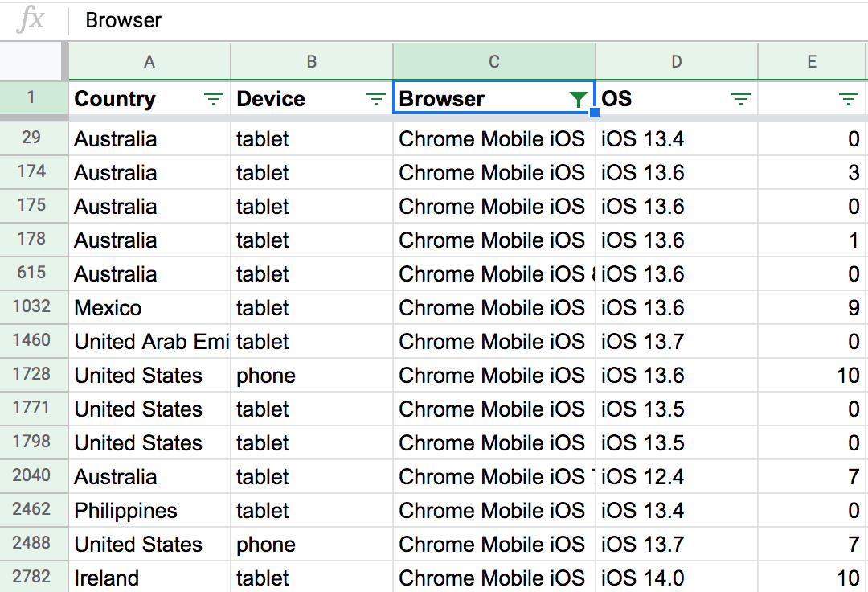
Task: Open the column E filter icon
Action: [848, 99]
